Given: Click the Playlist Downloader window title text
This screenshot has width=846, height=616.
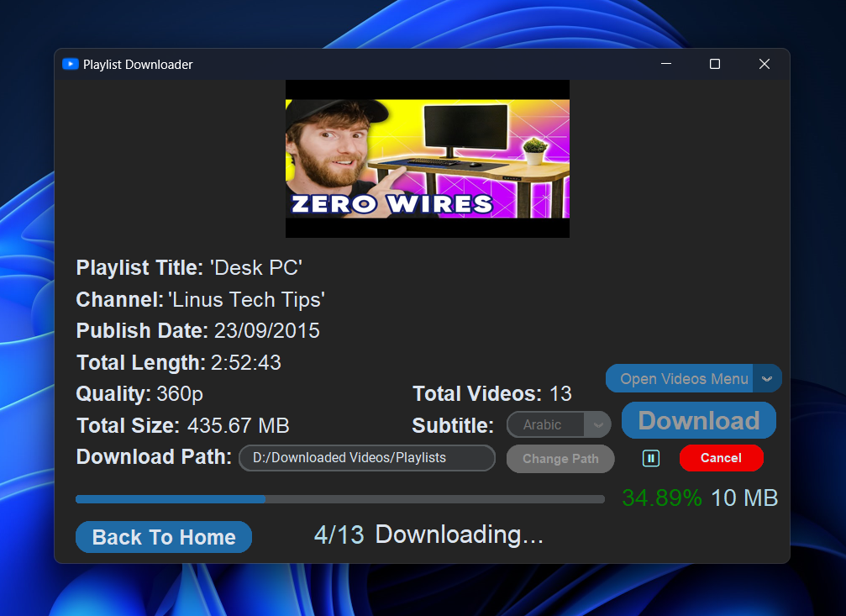Looking at the screenshot, I should [138, 65].
